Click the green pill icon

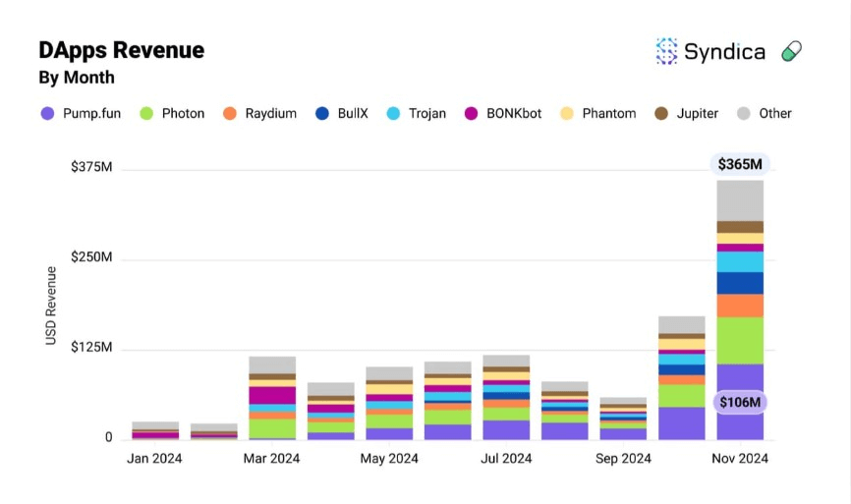(791, 52)
